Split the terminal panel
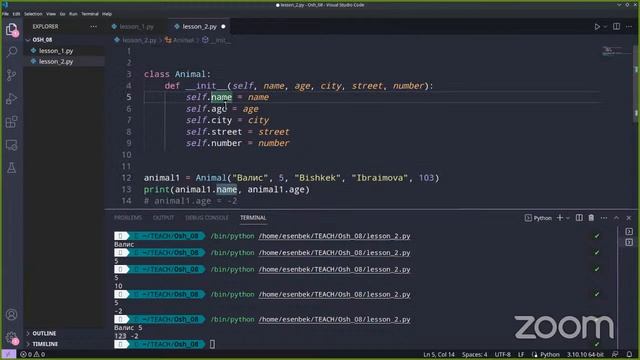The image size is (640, 360). coord(579,218)
